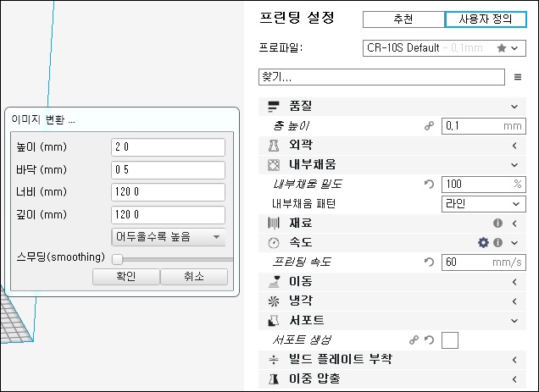539x392 pixels.
Task: Click the 높이 (mm) input field
Action: click(168, 147)
